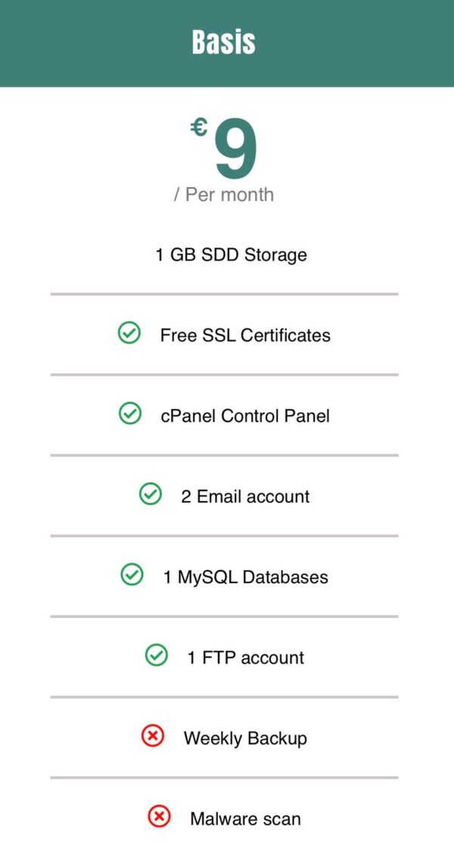Click the '/ Per month' billing label
The image size is (454, 868).
223,195
